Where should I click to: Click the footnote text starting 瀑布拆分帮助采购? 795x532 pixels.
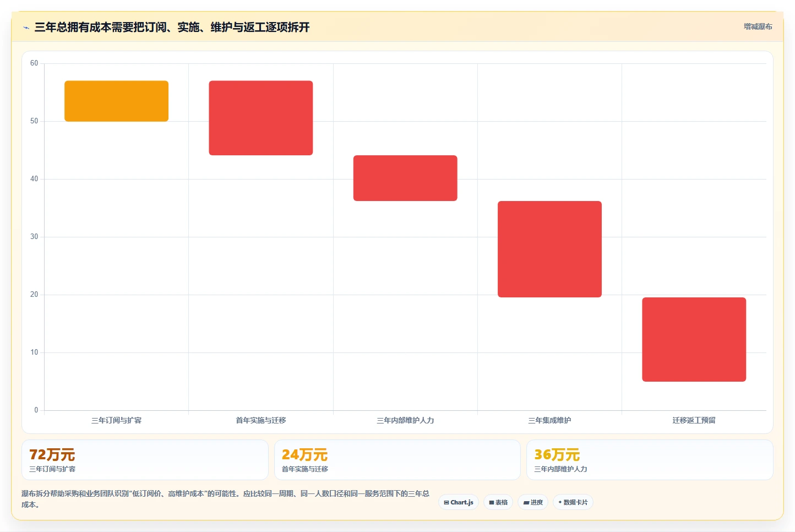tap(225, 499)
